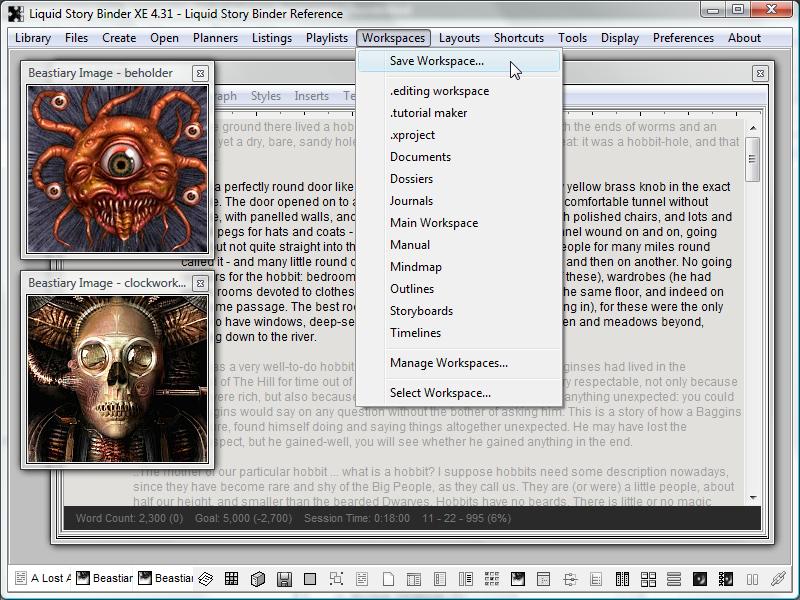Close the Beastiary Image beholder window
The width and height of the screenshot is (800, 600).
click(x=200, y=73)
